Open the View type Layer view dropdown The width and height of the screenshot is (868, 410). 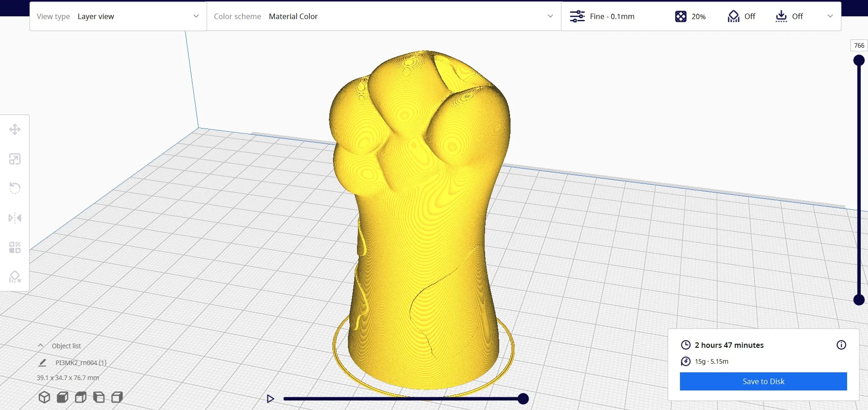[118, 16]
